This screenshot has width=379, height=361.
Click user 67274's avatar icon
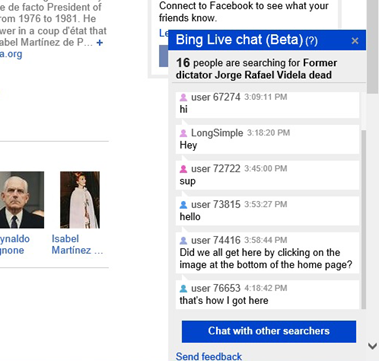(x=183, y=97)
